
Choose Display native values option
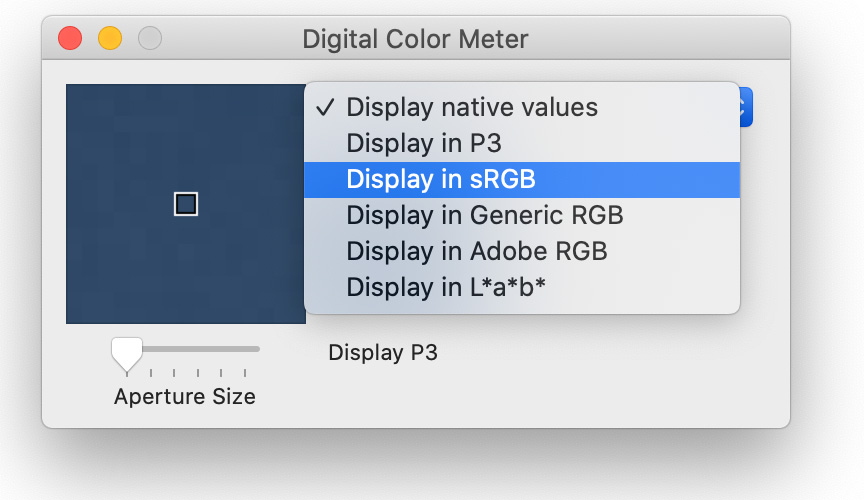(522, 107)
